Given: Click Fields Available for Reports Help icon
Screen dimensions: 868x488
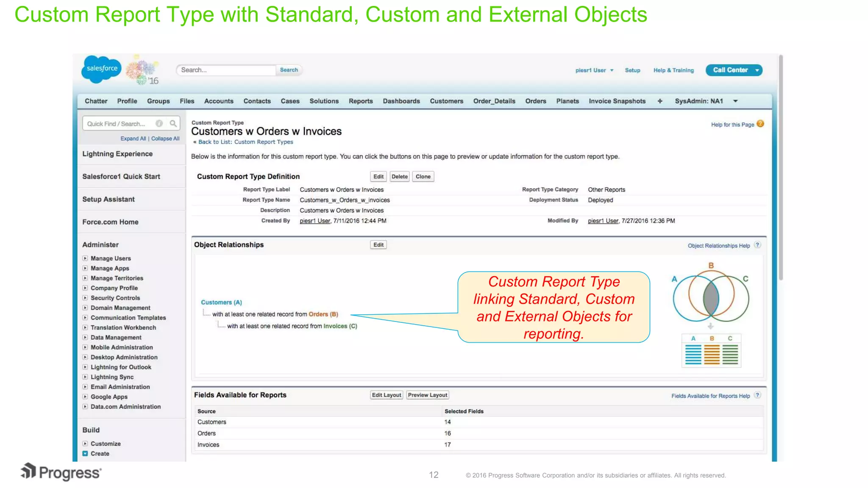Looking at the screenshot, I should point(758,395).
